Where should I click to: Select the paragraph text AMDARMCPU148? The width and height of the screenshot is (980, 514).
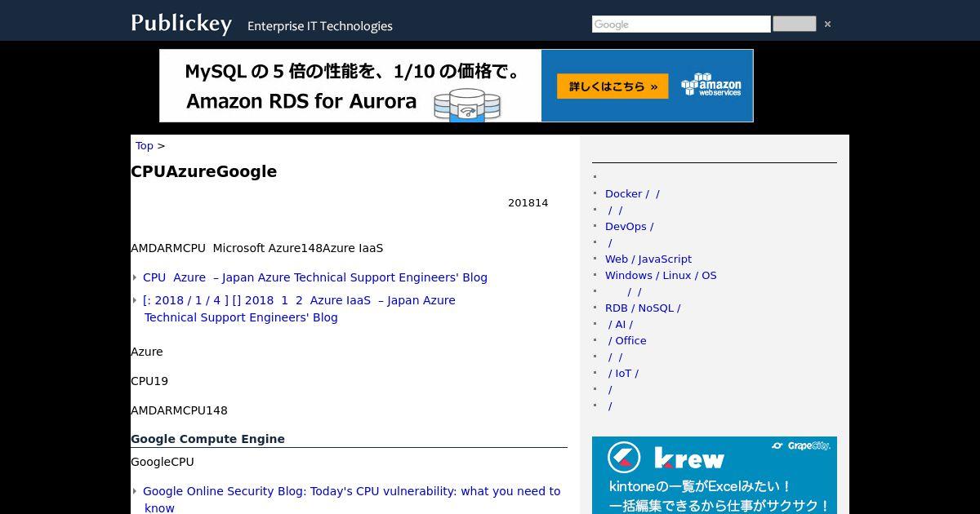[x=179, y=410]
